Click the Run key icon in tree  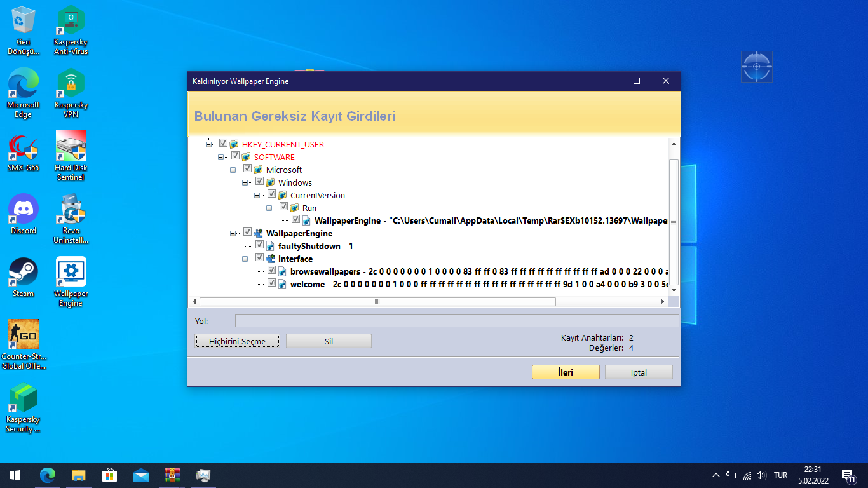(x=294, y=208)
